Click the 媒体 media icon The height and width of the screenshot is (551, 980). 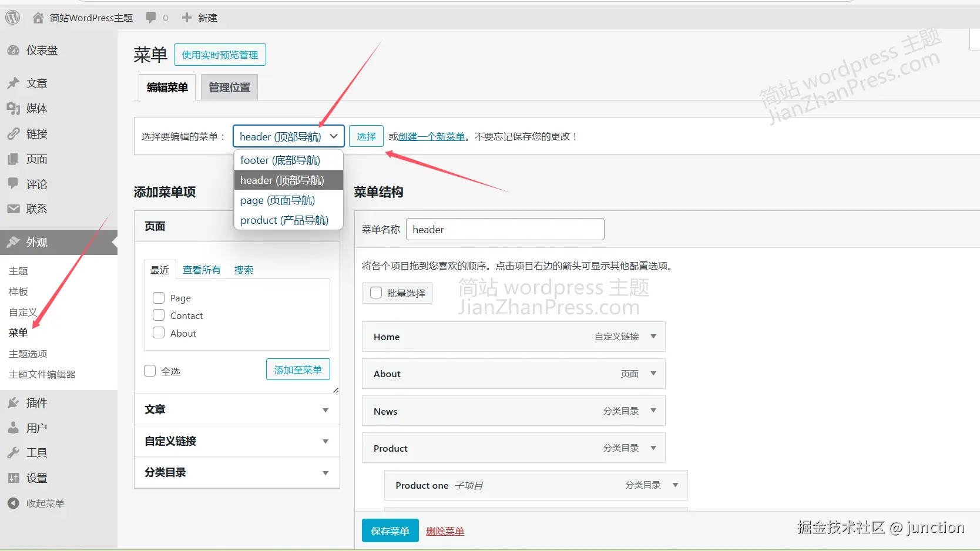pos(14,109)
